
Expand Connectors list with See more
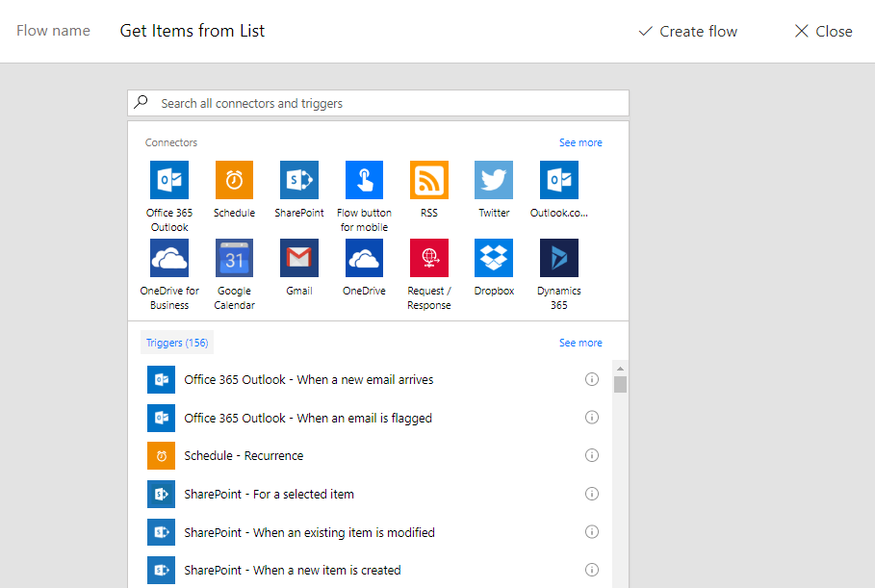[x=580, y=142]
